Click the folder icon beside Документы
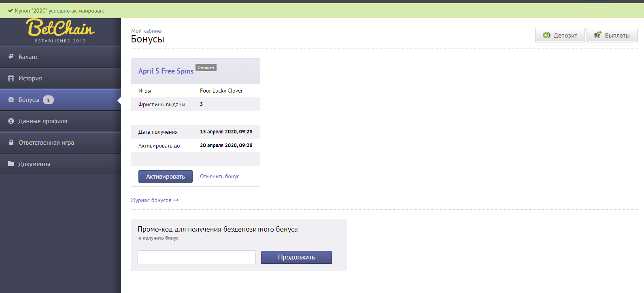644x293 pixels. pos(11,164)
